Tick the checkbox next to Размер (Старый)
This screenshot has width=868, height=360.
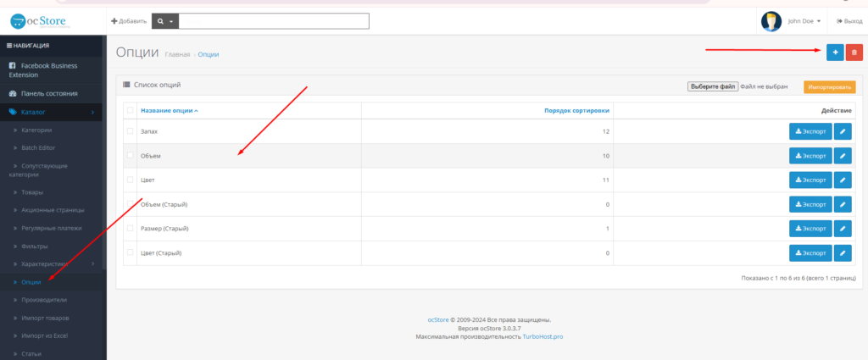click(x=130, y=229)
